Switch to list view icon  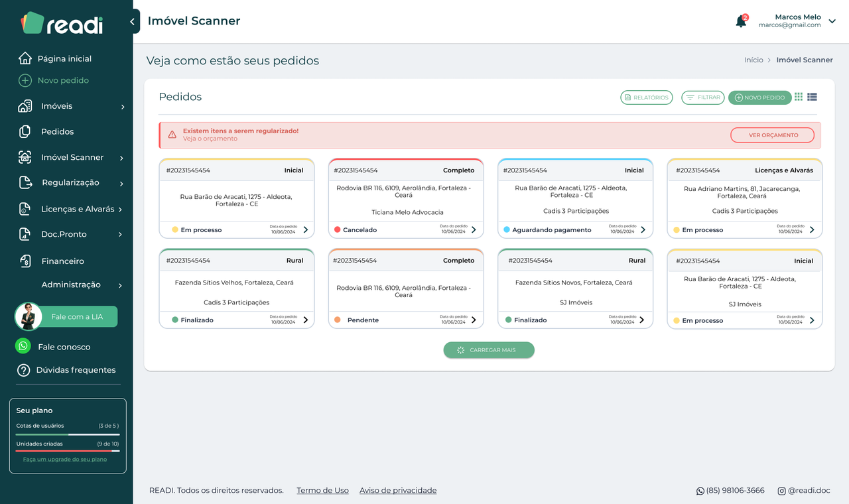tap(813, 97)
